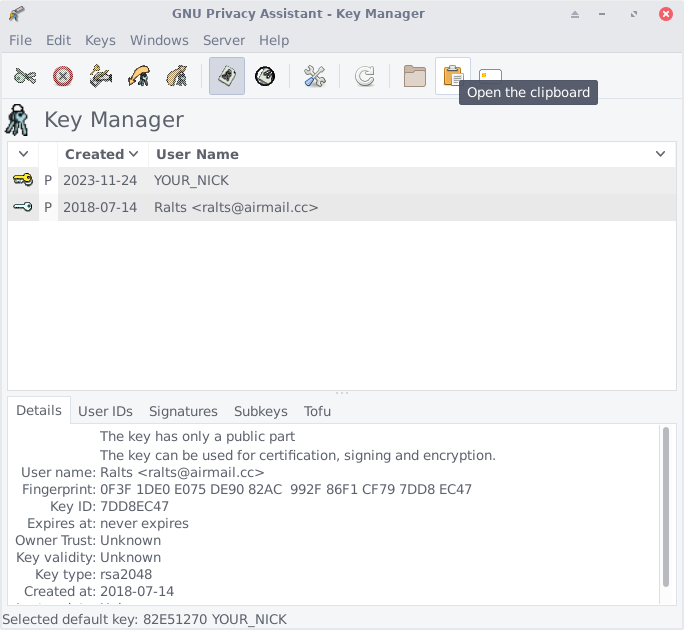Open the Server menu
This screenshot has height=630, width=684.
(223, 40)
